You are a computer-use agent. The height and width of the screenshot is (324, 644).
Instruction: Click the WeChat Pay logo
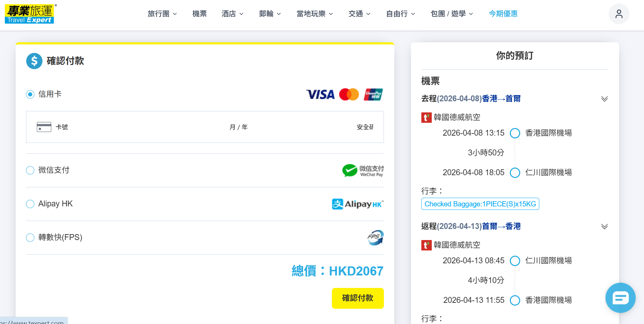(363, 170)
